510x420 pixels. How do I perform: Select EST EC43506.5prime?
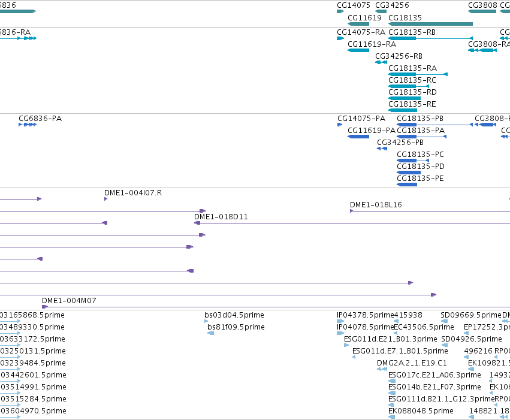click(x=424, y=327)
